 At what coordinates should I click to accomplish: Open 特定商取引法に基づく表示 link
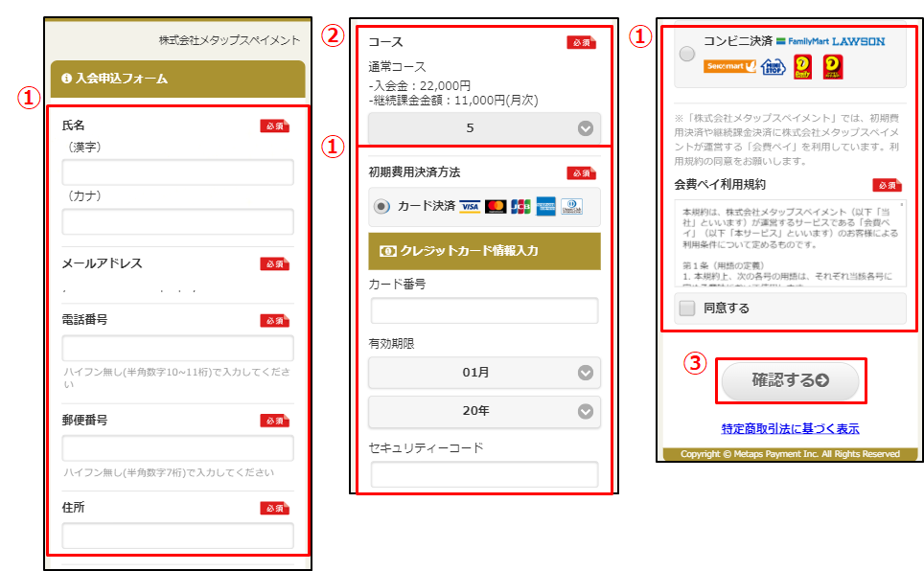(790, 428)
